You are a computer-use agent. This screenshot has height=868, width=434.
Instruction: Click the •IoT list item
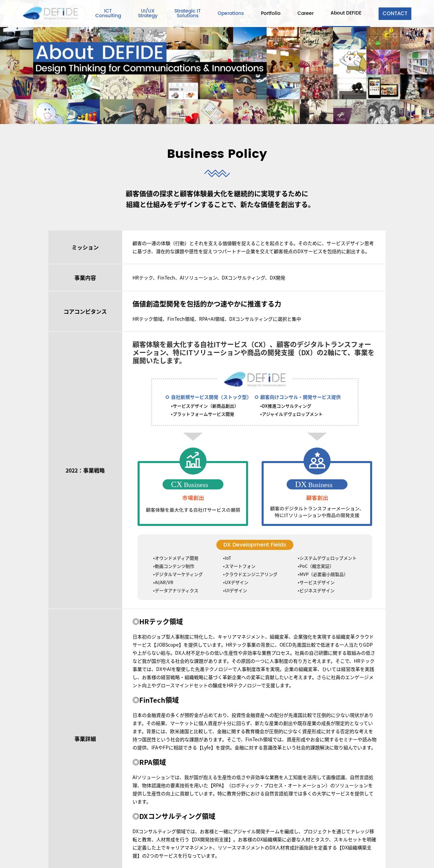click(x=227, y=558)
